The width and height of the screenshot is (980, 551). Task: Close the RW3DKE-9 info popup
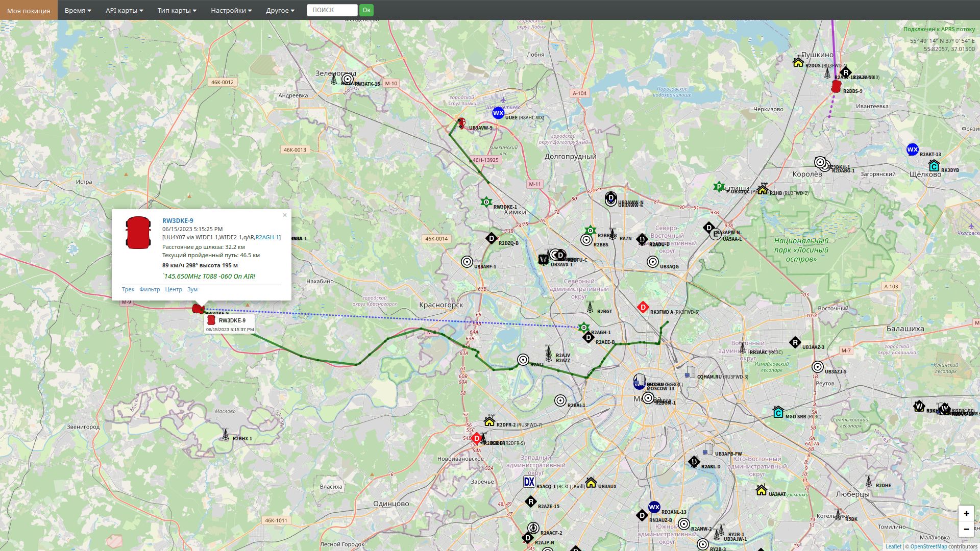tap(285, 215)
